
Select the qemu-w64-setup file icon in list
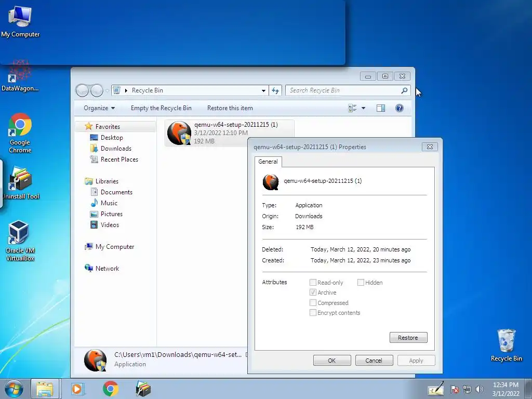click(179, 133)
